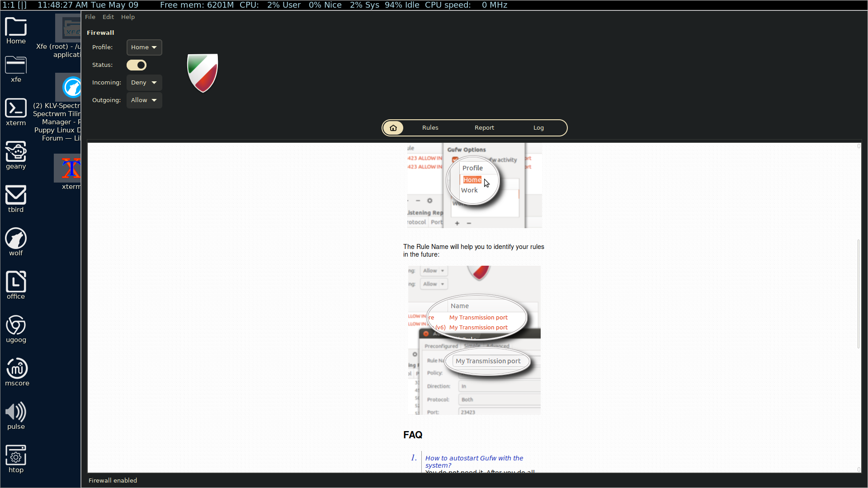Open pulse audio volume icon
Screen dimensions: 868x488
pyautogui.click(x=16, y=413)
